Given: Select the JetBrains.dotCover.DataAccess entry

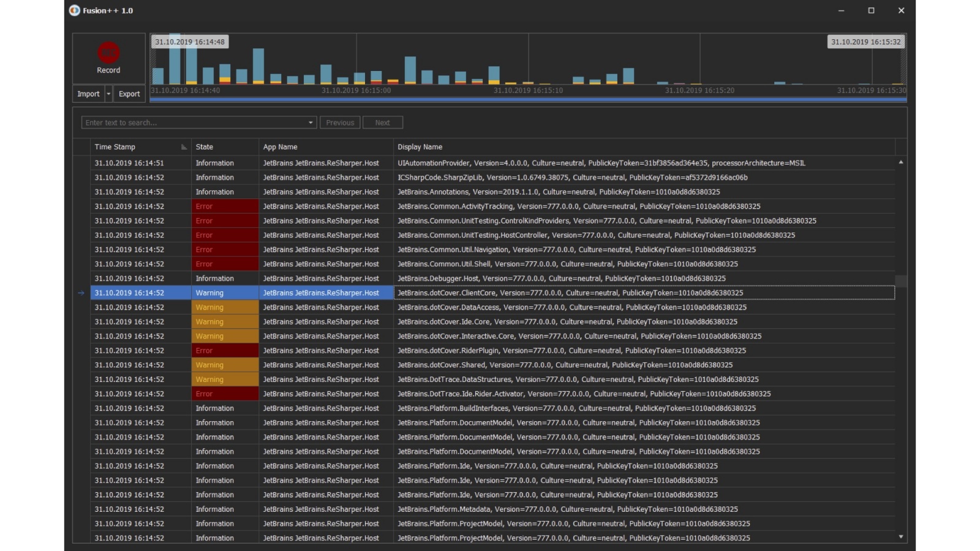Looking at the screenshot, I should click(492, 307).
